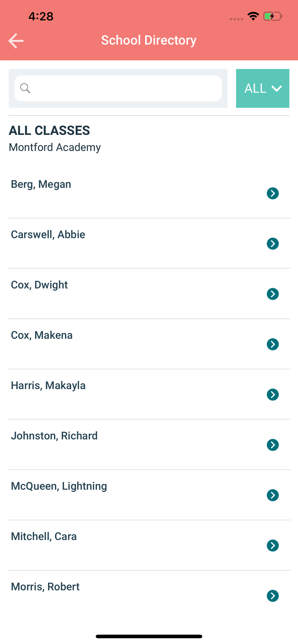Select chevron for Morris, Robert
The width and height of the screenshot is (298, 644).
pos(273,596)
